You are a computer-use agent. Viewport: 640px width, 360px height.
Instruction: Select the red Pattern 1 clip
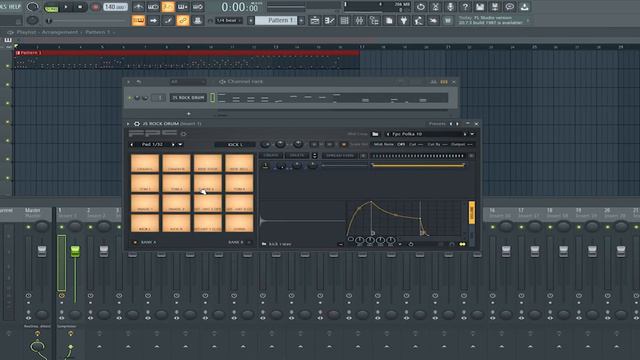click(187, 53)
